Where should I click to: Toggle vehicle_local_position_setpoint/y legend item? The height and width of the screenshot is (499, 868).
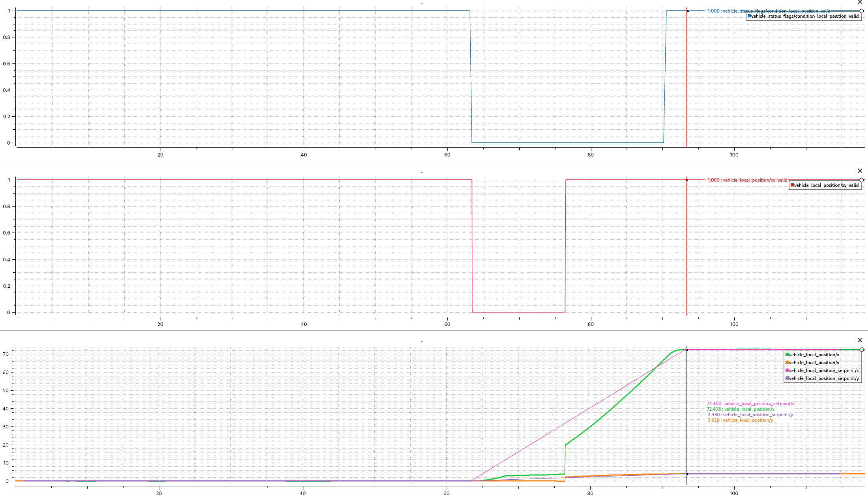(x=824, y=378)
